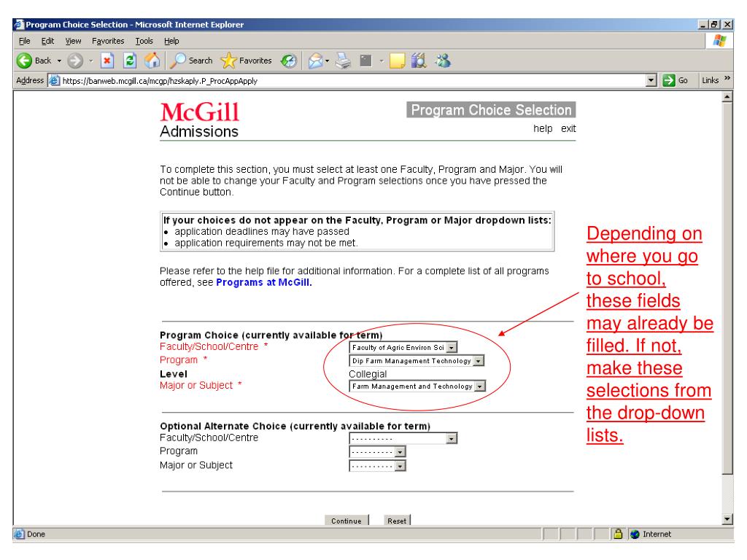Viewport: 747px width, 560px height.
Task: Open the alternate Program dropdown
Action: pos(377,451)
